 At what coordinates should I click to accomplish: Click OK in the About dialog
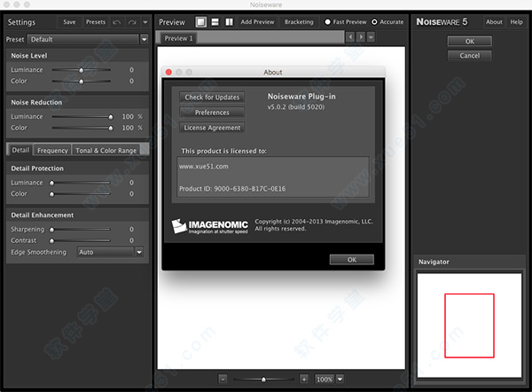[x=352, y=260]
